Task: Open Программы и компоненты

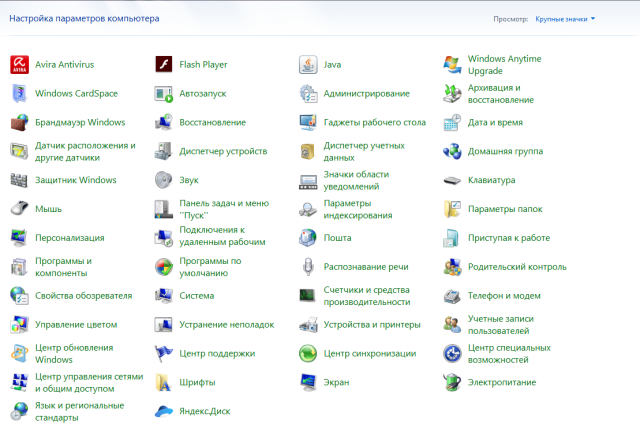Action: point(64,267)
